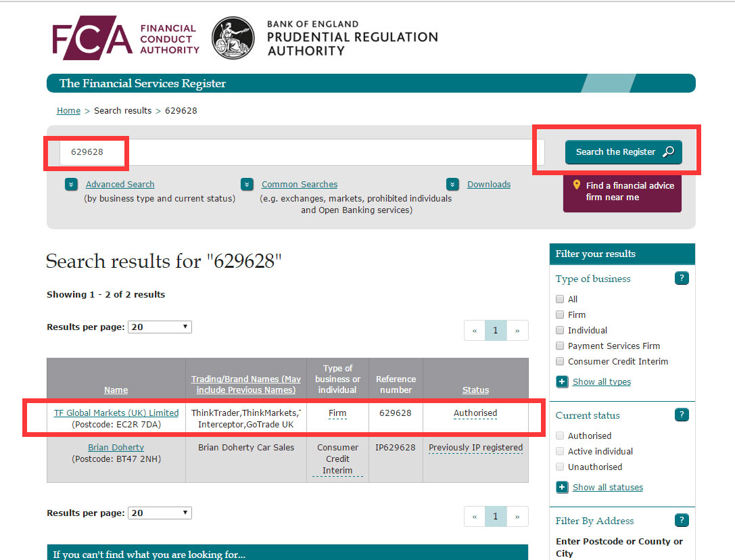
Task: Click the Search results breadcrumb text
Action: point(123,111)
